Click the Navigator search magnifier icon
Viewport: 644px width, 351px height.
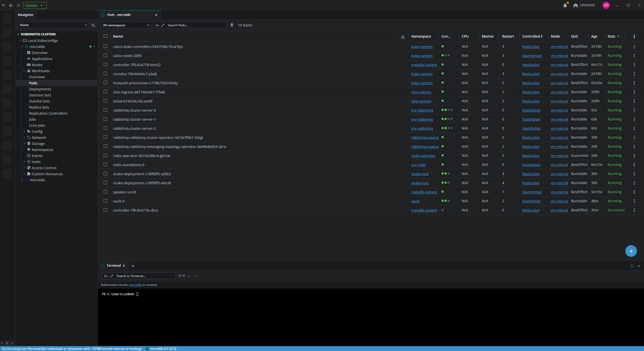(x=93, y=25)
